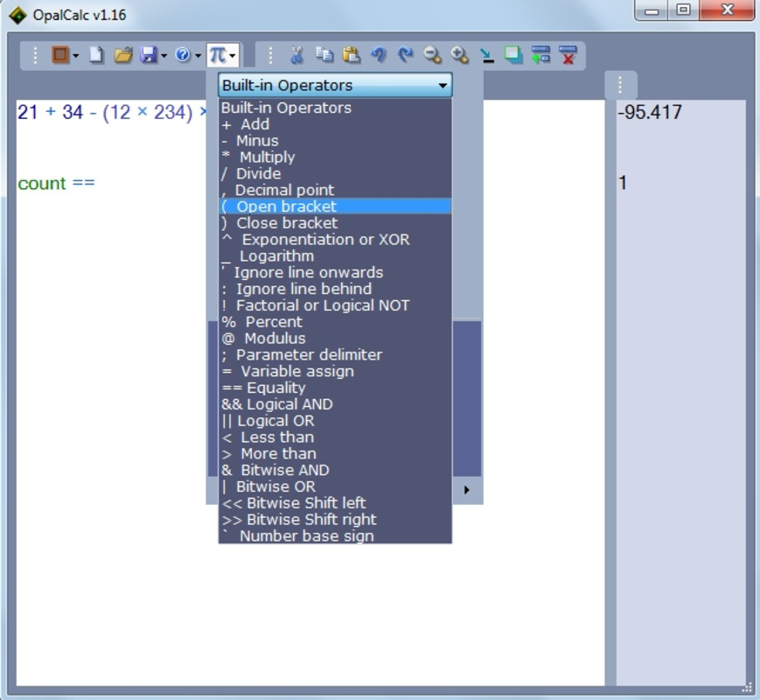The image size is (760, 700).
Task: Select the highlighted Open bracket entry
Action: (x=335, y=206)
